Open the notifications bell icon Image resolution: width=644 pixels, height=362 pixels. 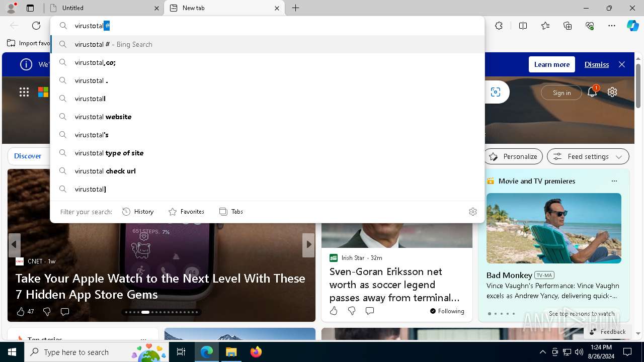[592, 92]
